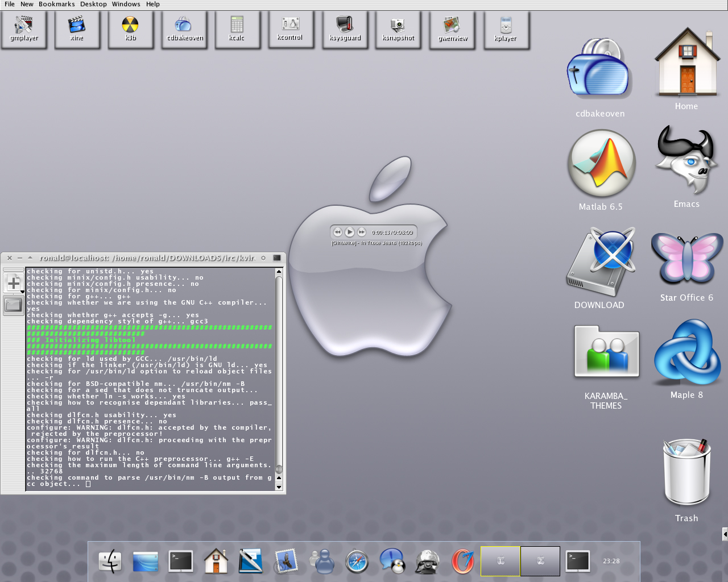The image size is (728, 582).
Task: Shade the terminal with the up-triangle button
Action: 30,257
